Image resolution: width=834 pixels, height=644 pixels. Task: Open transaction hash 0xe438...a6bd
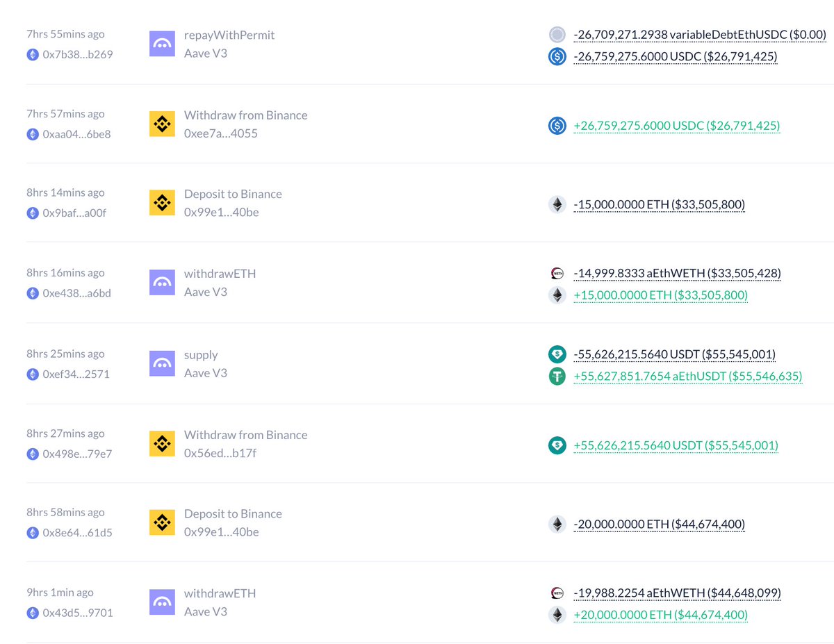[77, 293]
